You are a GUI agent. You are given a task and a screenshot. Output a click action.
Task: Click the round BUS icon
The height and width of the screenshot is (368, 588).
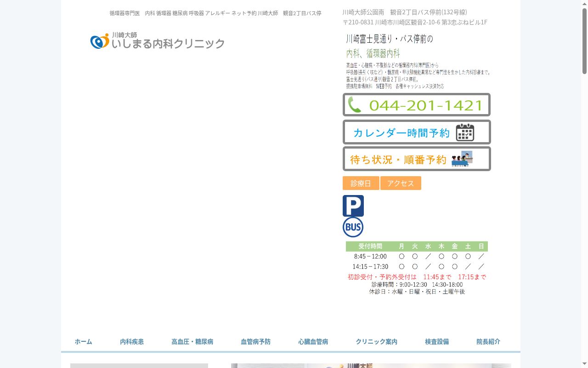click(x=353, y=227)
